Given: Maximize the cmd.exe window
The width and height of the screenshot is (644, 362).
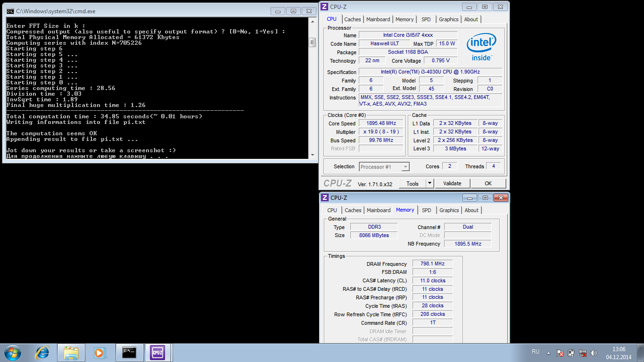Looking at the screenshot, I should 293,11.
